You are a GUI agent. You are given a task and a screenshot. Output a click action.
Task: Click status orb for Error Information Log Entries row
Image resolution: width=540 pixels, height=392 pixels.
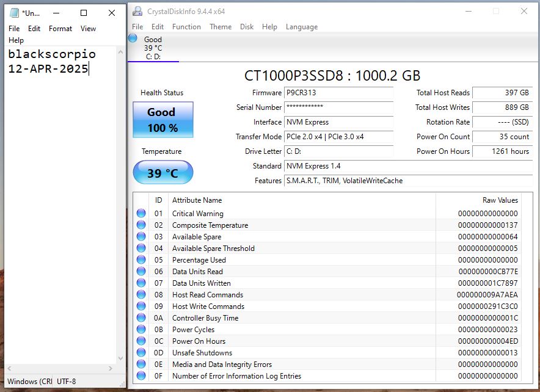[x=141, y=376]
